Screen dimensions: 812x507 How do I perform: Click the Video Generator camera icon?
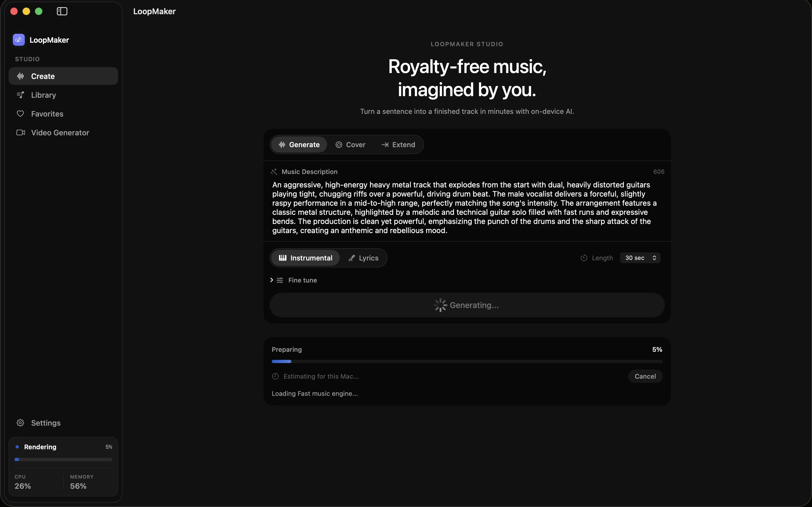point(20,132)
